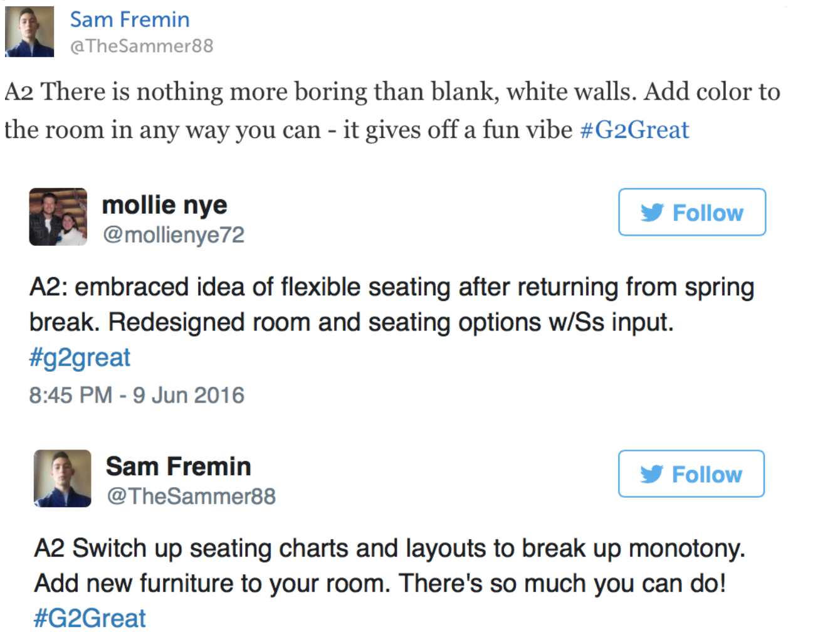Click the Twitter bird icon in the lower Follow button

[x=651, y=474]
